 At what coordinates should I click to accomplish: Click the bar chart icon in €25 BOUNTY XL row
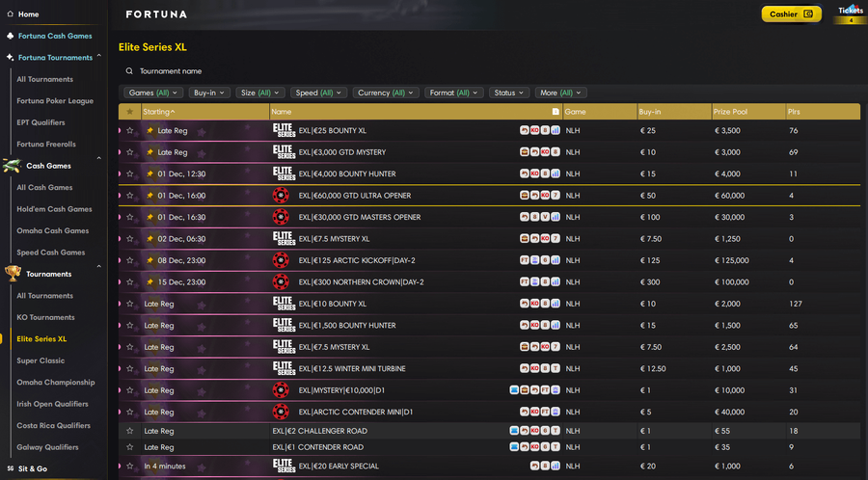[556, 130]
